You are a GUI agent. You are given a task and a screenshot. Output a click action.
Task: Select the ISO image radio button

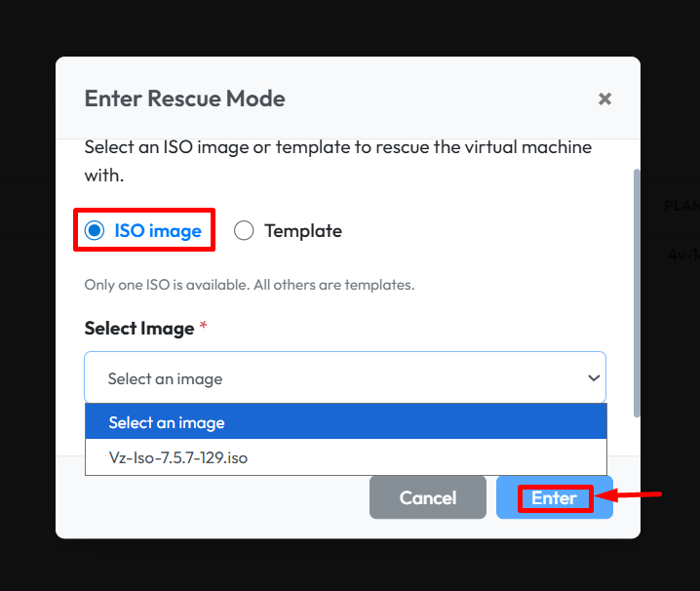(x=95, y=231)
